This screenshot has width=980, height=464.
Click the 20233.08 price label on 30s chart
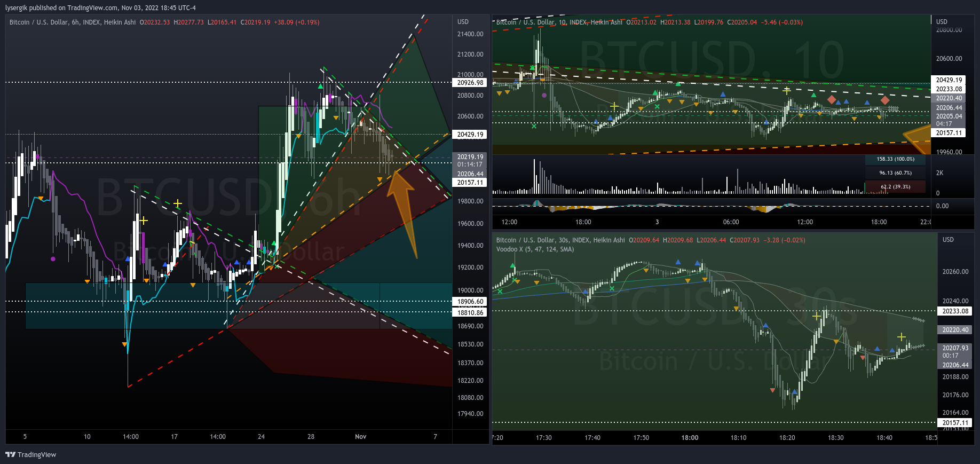point(955,311)
